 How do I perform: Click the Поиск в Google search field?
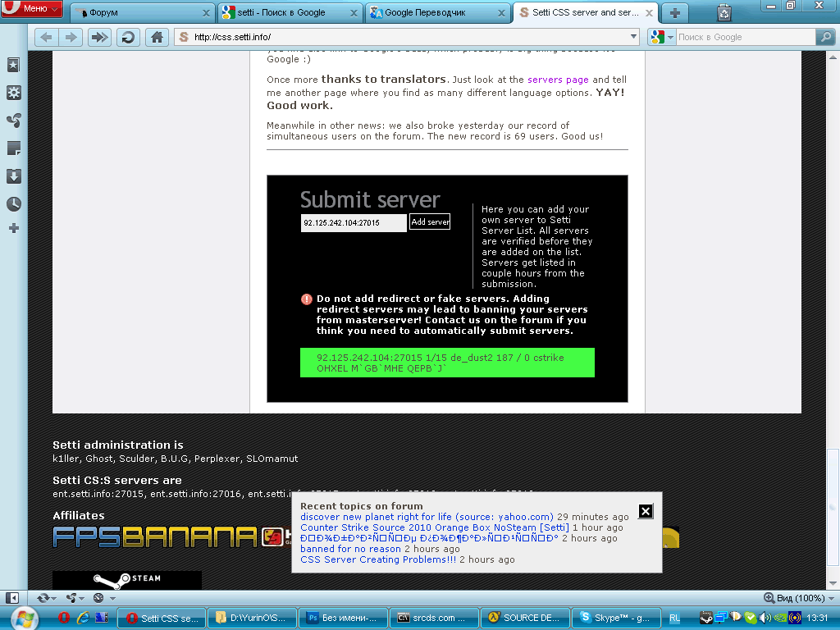(x=745, y=37)
